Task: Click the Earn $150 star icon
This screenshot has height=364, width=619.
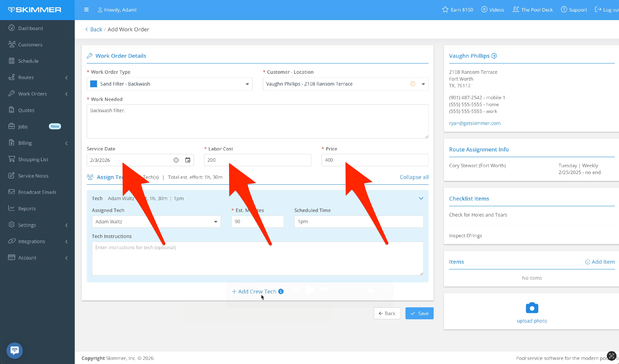Action: point(445,10)
